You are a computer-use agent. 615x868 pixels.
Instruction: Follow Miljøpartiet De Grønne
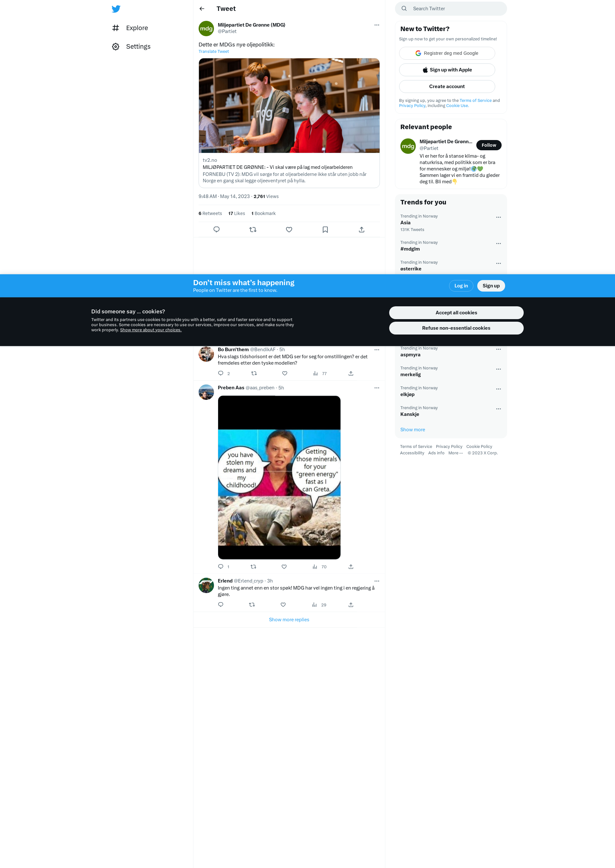pos(489,145)
